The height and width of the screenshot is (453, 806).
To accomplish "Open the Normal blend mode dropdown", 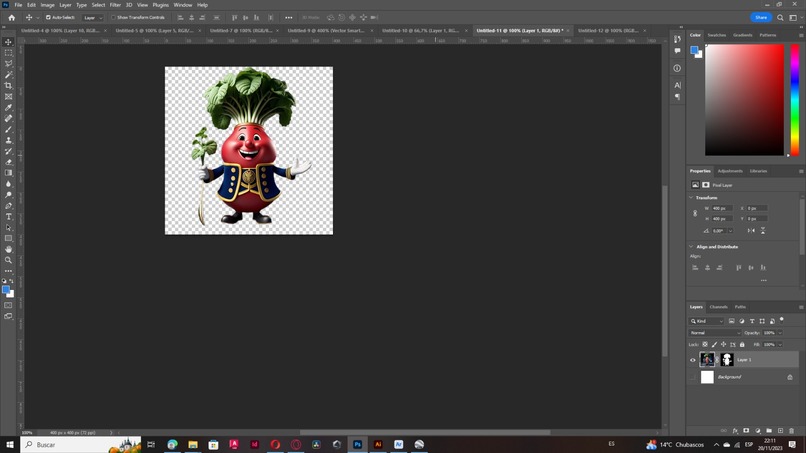I will click(715, 333).
